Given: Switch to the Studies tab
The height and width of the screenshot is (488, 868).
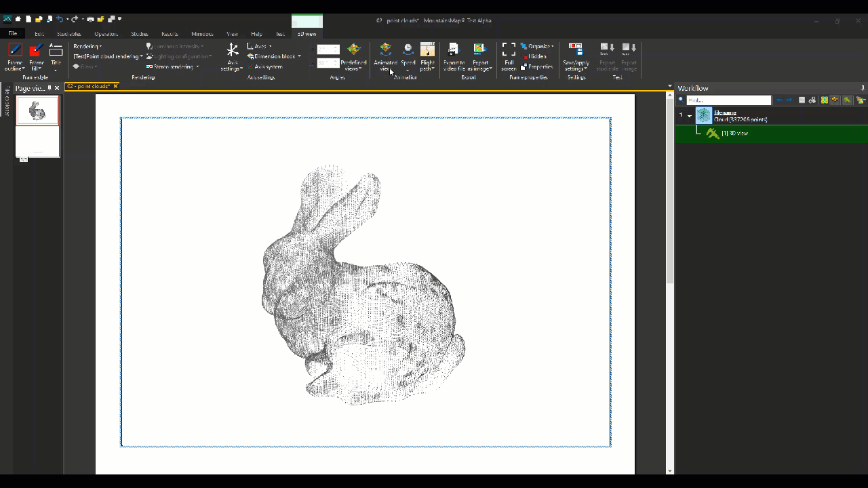Looking at the screenshot, I should (x=140, y=34).
